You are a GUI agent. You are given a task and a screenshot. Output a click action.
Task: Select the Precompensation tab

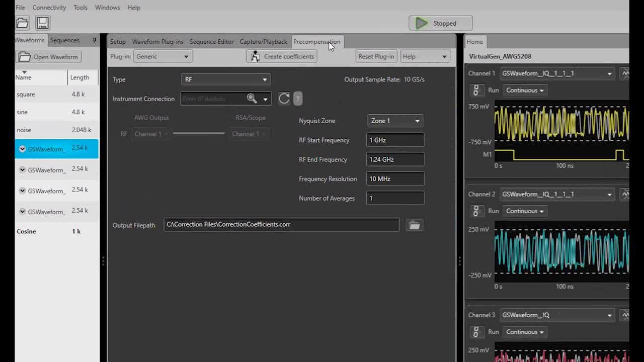(x=316, y=42)
